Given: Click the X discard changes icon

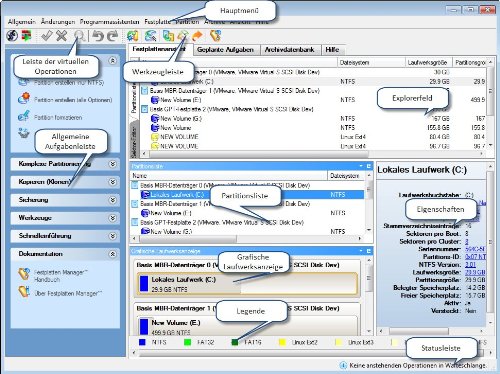Looking at the screenshot, I should (62, 35).
